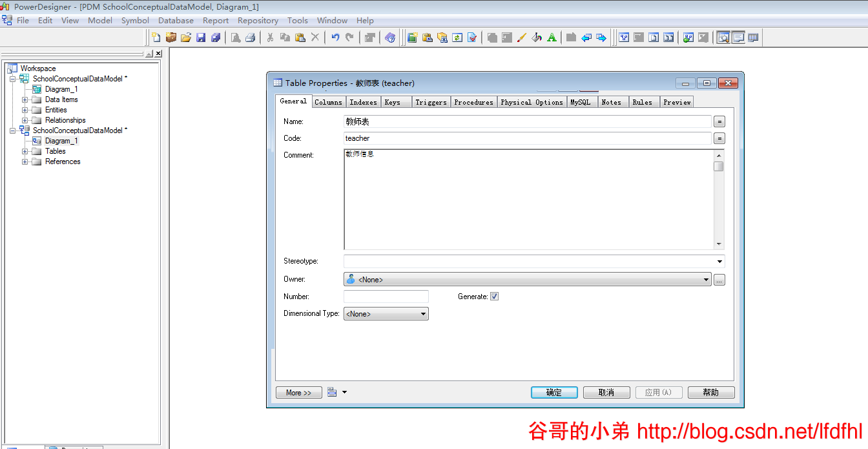Switch to the Indexes tab
Image resolution: width=868 pixels, height=449 pixels.
click(x=363, y=102)
